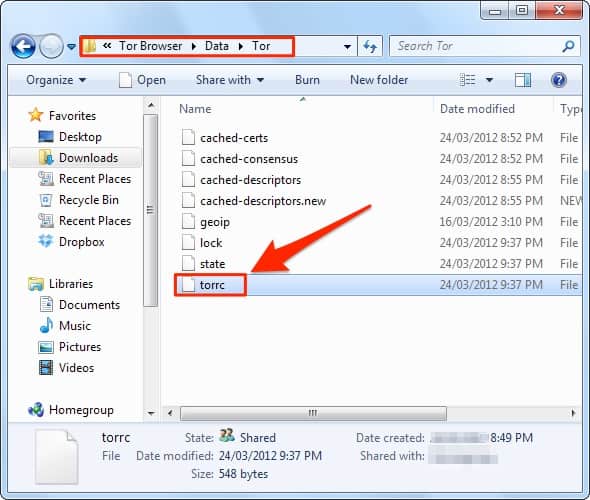Click the sidebar vertical scrollbar thumb

click(151, 210)
